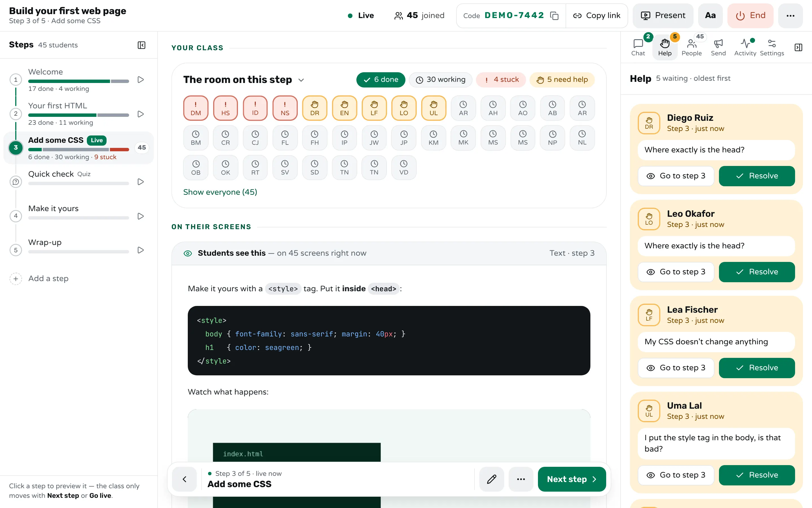
Task: Open stuck student DM tile
Action: pyautogui.click(x=196, y=108)
